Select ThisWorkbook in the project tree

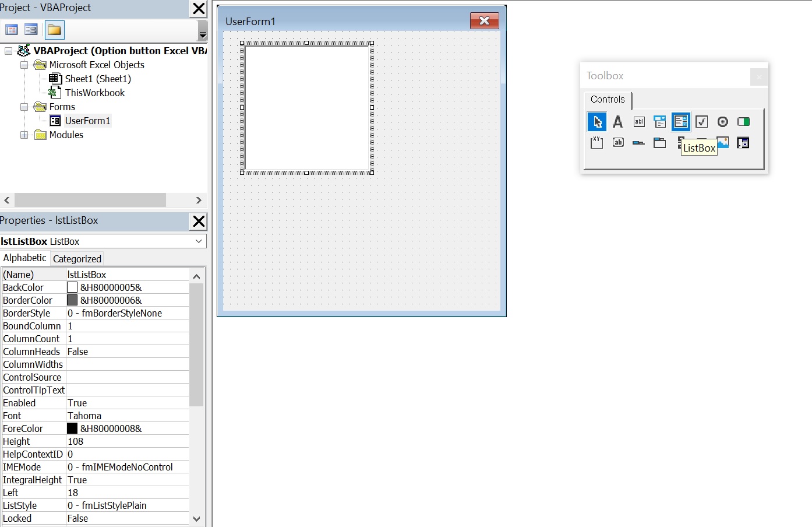94,92
